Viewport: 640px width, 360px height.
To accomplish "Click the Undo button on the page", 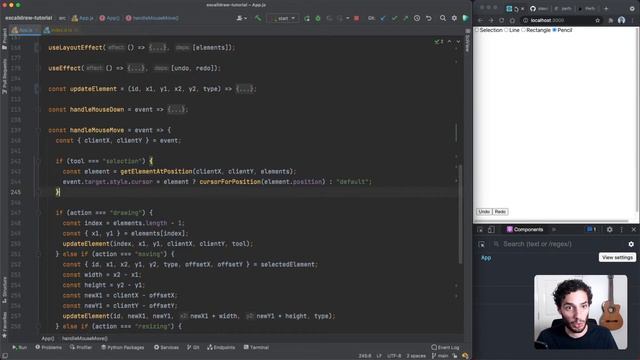I will (484, 212).
